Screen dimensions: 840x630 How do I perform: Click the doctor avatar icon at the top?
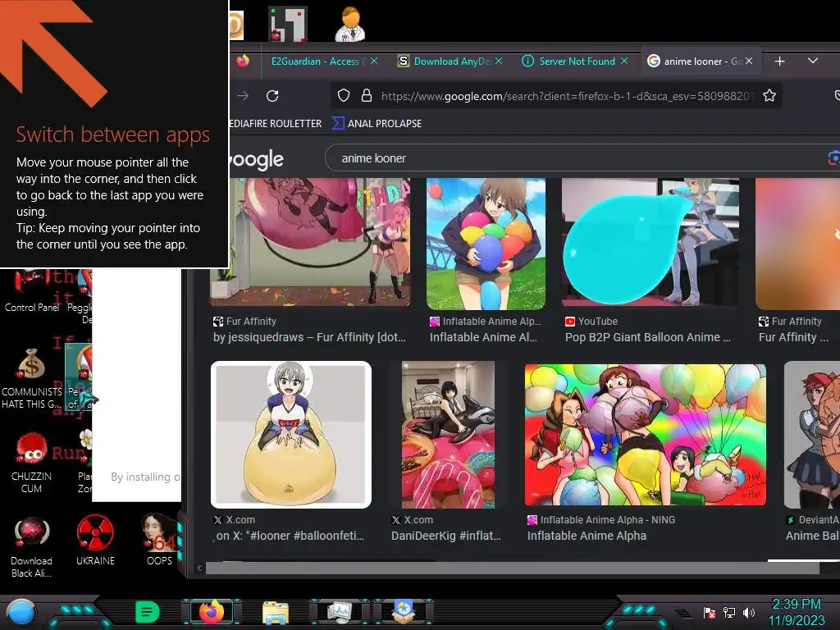350,24
